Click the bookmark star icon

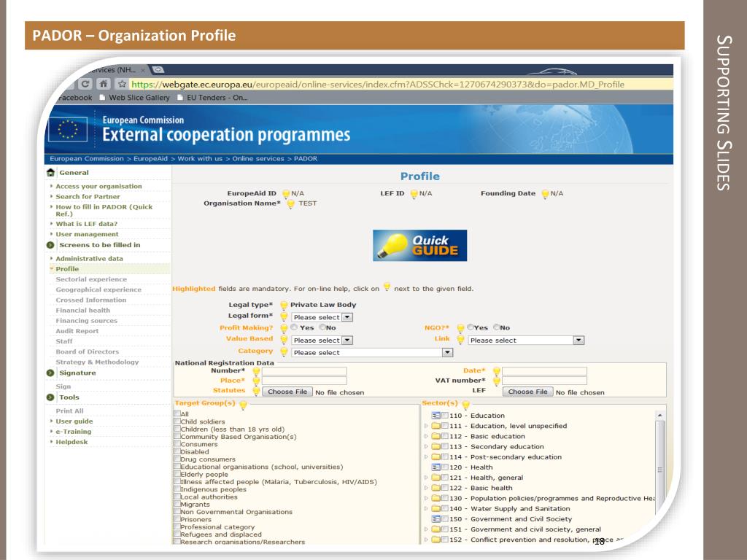[122, 84]
